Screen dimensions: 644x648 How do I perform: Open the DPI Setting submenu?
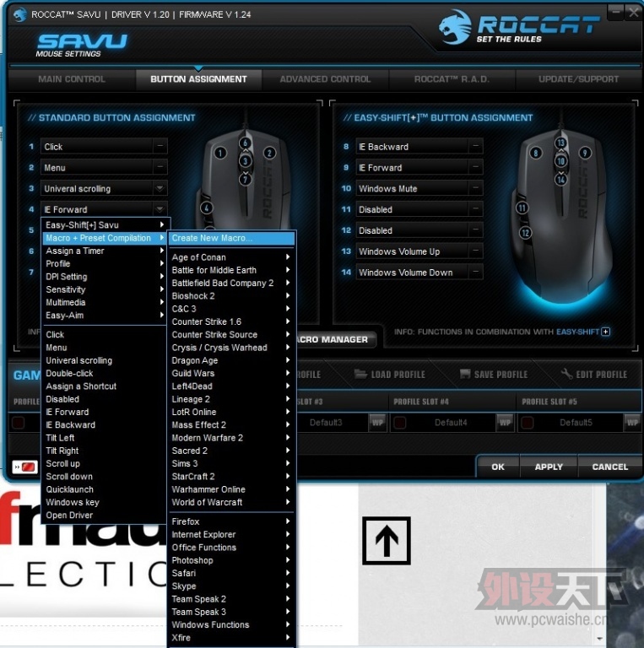pos(104,277)
